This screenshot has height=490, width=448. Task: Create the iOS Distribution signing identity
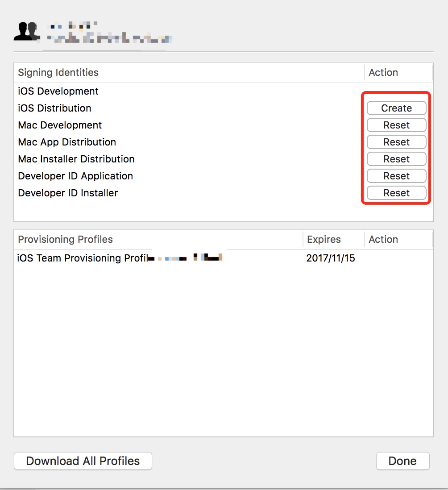pos(396,108)
